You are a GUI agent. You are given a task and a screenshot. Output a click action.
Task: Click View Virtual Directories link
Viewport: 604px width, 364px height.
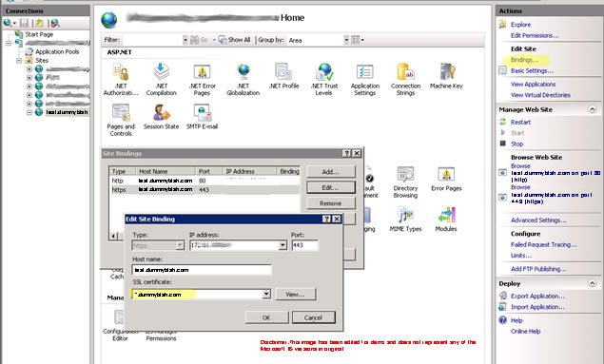point(540,95)
